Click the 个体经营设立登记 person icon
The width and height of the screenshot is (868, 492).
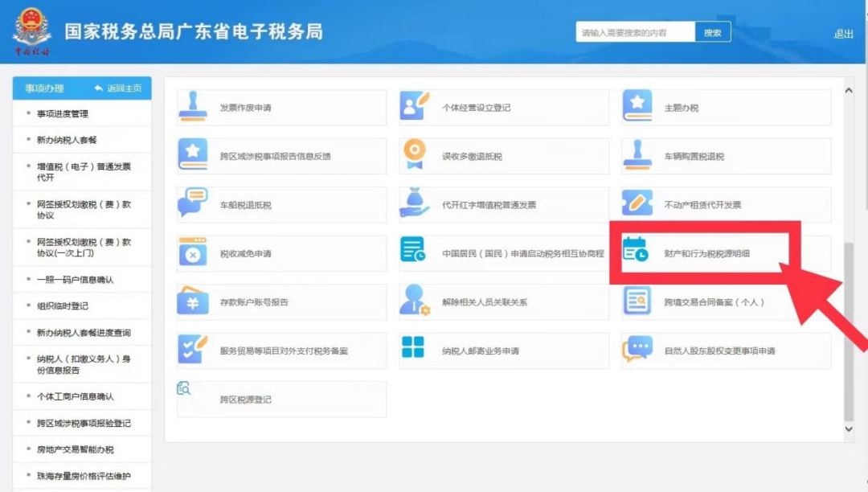(x=414, y=106)
